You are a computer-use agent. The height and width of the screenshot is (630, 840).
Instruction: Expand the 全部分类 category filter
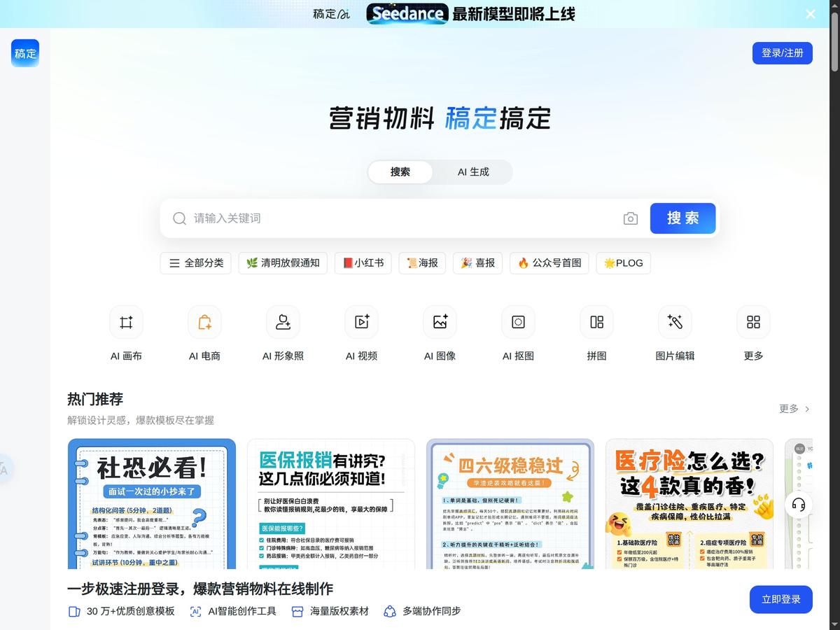point(195,263)
